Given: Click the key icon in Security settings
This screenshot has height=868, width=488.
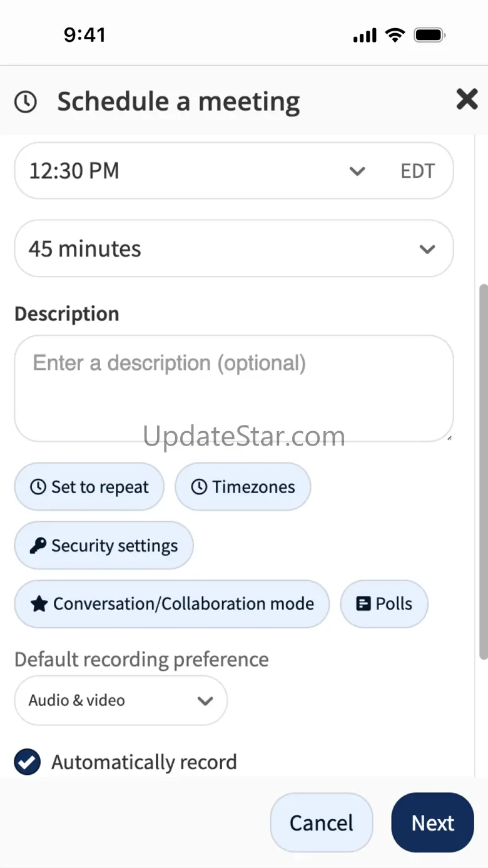Looking at the screenshot, I should click(x=38, y=546).
